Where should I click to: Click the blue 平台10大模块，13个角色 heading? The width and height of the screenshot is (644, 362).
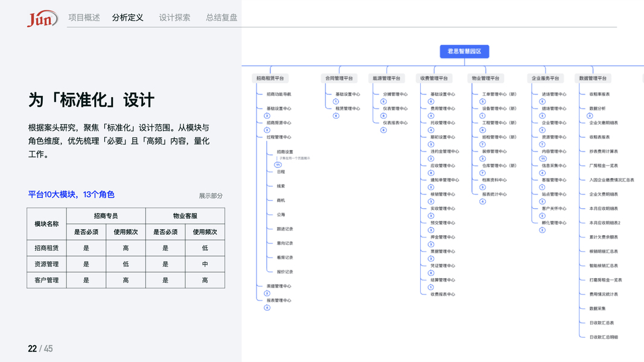tap(71, 194)
